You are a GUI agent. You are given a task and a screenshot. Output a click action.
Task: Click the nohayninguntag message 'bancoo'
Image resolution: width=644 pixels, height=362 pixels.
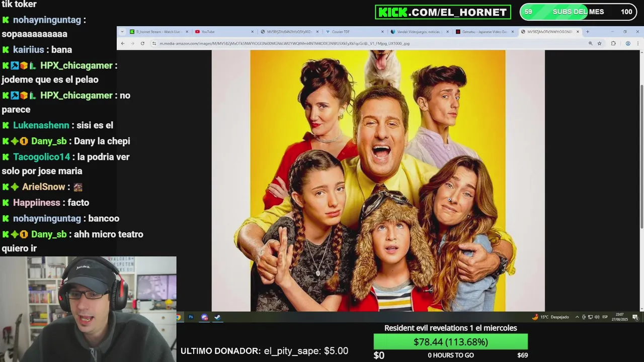(x=104, y=219)
